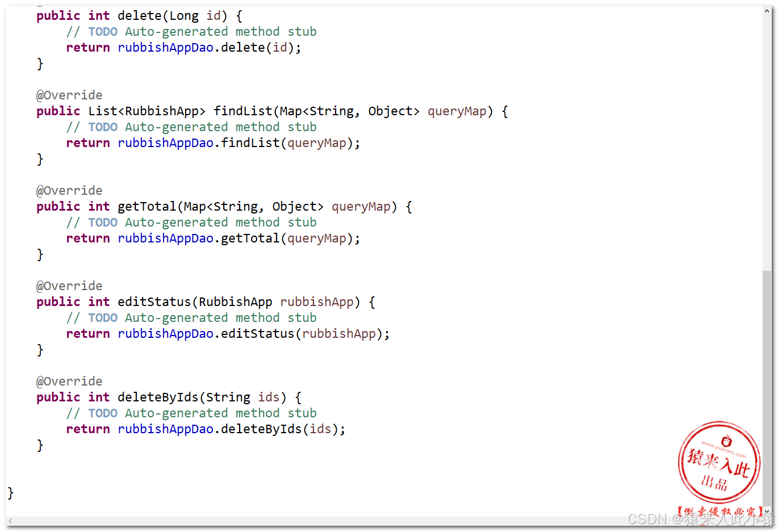Image resolution: width=778 pixels, height=532 pixels.
Task: Click 'rubbishAppDao.getTotal(queryMap);' statement
Action: [239, 238]
